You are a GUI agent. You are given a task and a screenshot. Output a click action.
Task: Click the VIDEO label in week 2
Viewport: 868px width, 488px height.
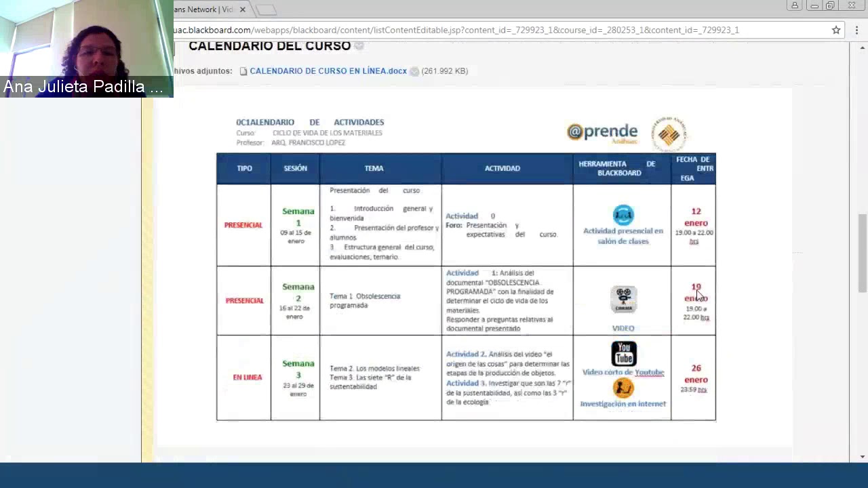click(x=623, y=328)
